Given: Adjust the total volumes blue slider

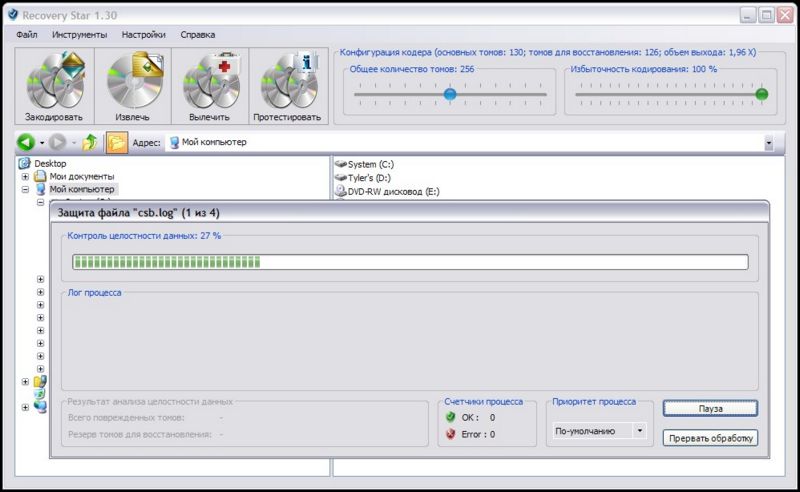Looking at the screenshot, I should click(450, 94).
